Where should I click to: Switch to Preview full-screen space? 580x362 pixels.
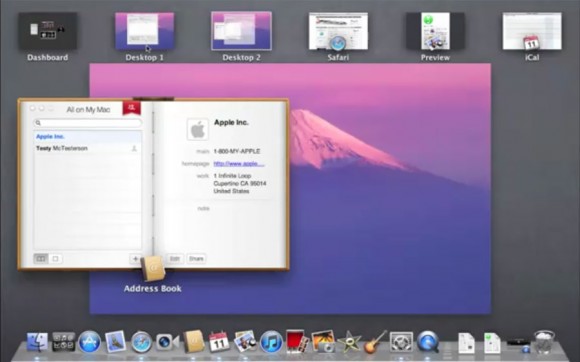(435, 31)
